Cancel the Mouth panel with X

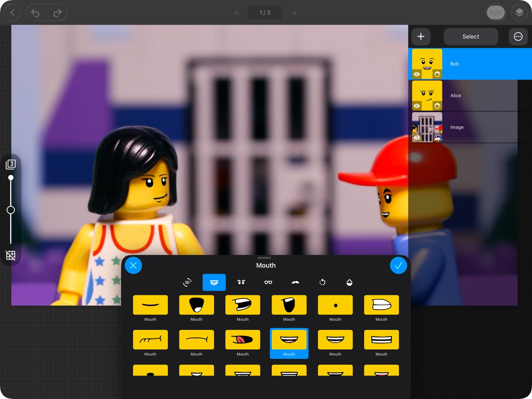(133, 265)
